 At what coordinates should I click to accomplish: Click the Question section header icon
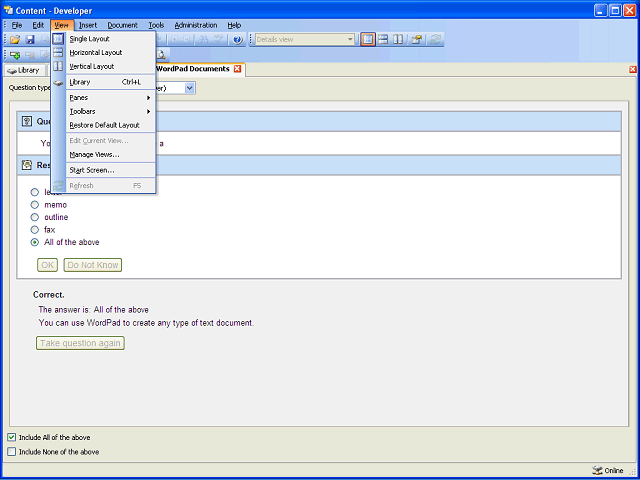27,121
